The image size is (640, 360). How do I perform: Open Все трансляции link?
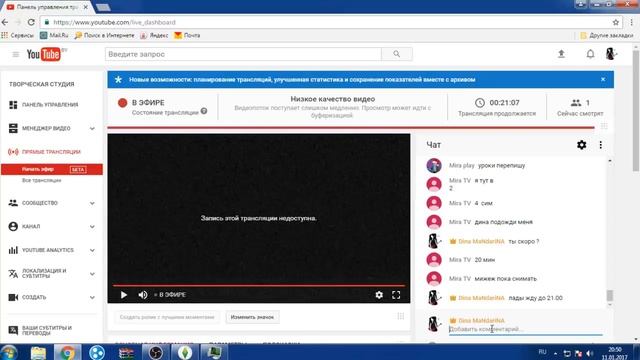[x=41, y=180]
